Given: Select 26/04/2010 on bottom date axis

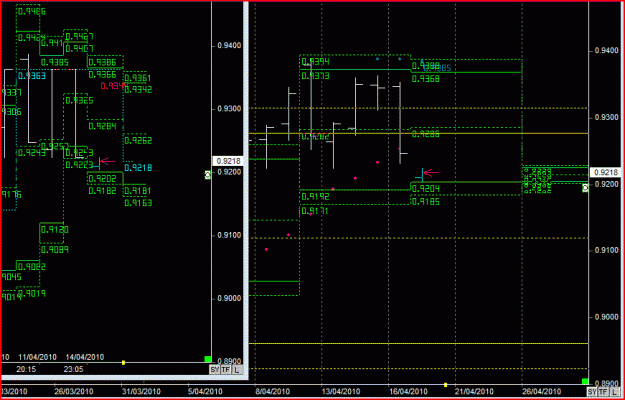Looking at the screenshot, I should (x=542, y=391).
